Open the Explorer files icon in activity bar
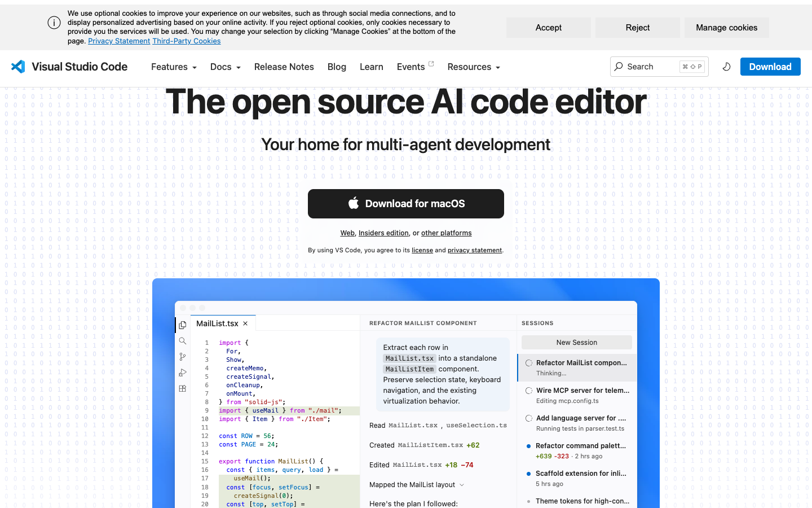Screen dimensions: 812x508 point(183,325)
